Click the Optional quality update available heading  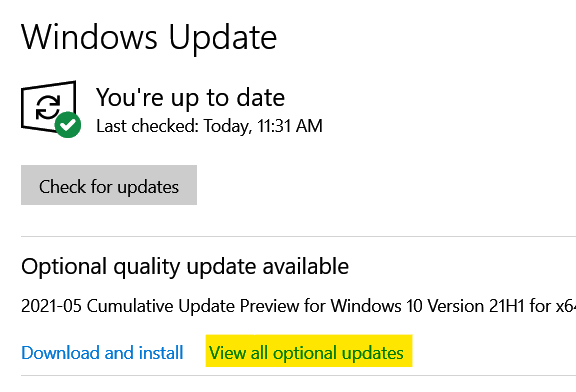coord(185,267)
